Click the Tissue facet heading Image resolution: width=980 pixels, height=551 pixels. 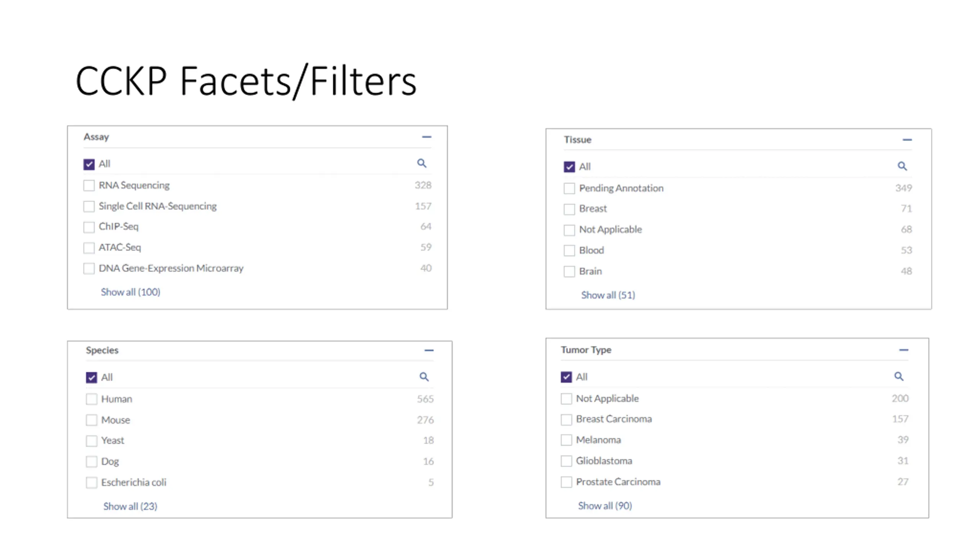click(577, 140)
